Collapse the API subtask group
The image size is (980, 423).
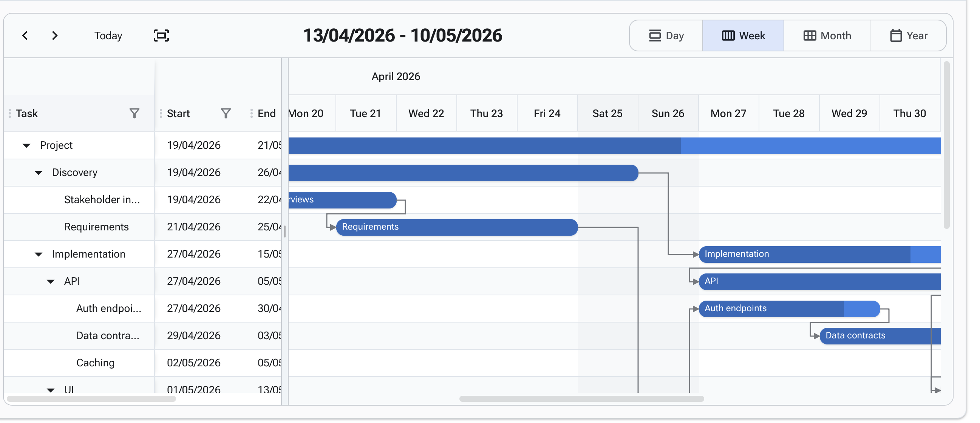click(51, 281)
